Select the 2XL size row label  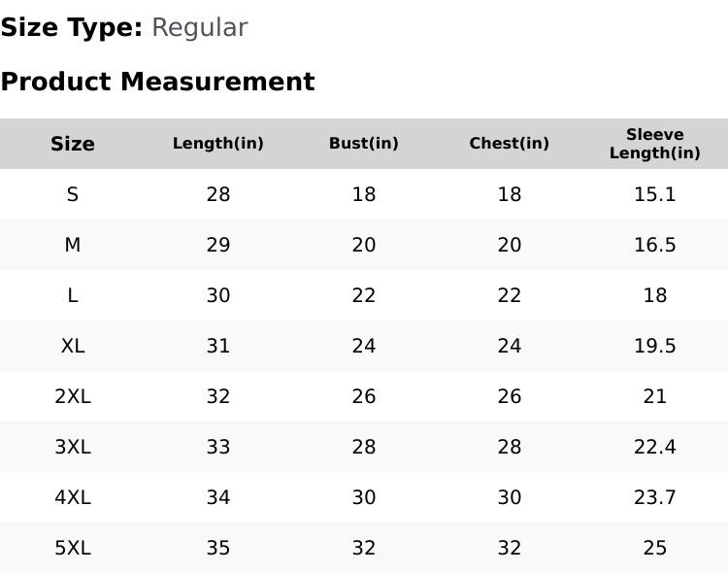click(x=73, y=396)
